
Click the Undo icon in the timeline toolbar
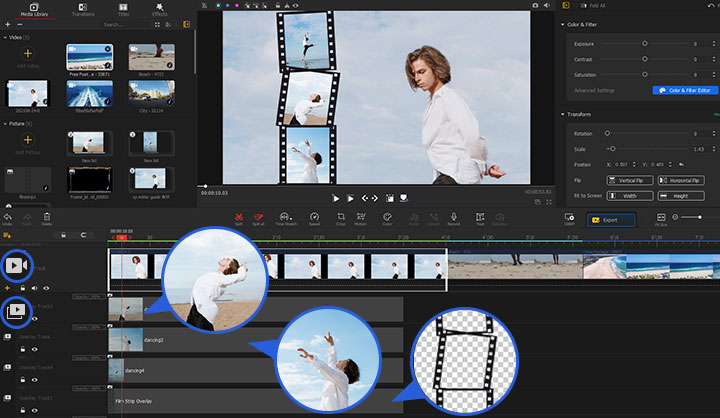pos(8,217)
